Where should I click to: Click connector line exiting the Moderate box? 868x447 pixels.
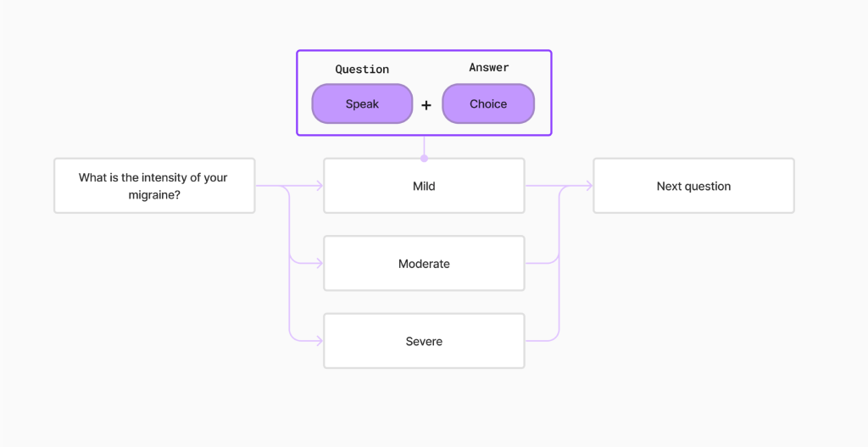coord(541,264)
